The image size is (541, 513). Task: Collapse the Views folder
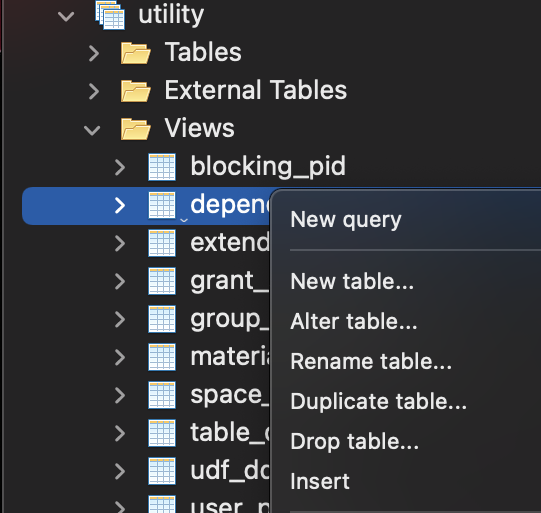(x=92, y=130)
